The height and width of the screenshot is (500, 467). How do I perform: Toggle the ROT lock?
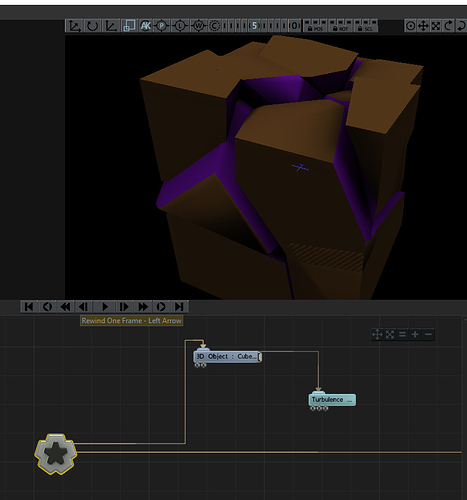340,26
